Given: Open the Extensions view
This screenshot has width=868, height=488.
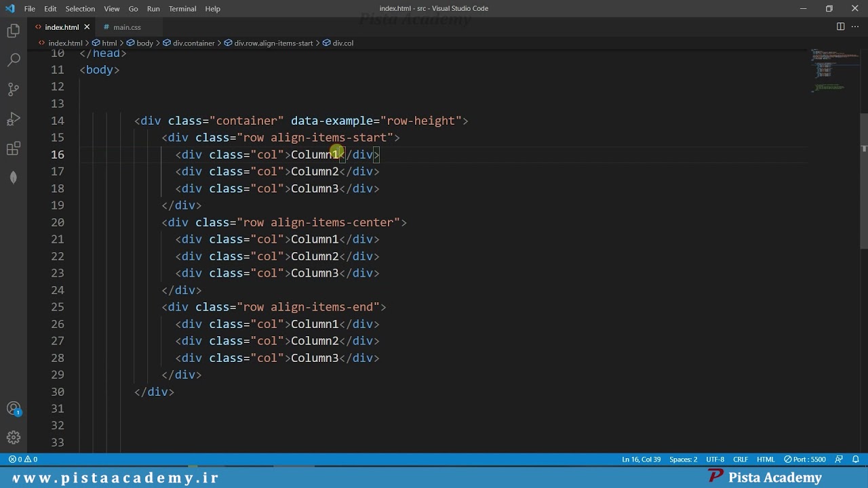Looking at the screenshot, I should click(14, 148).
